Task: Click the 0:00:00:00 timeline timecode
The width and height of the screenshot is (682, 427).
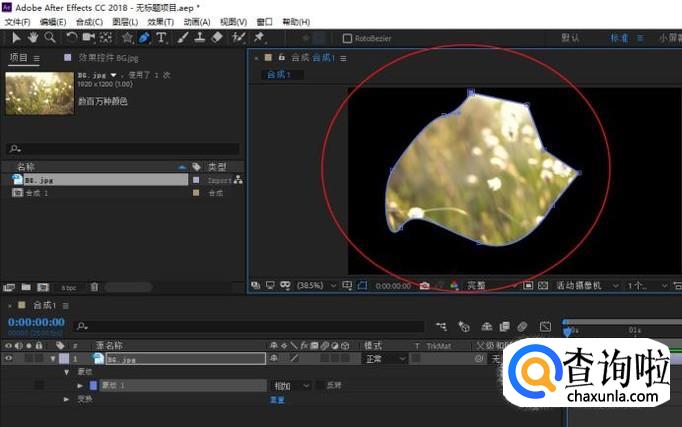Action: pyautogui.click(x=38, y=323)
